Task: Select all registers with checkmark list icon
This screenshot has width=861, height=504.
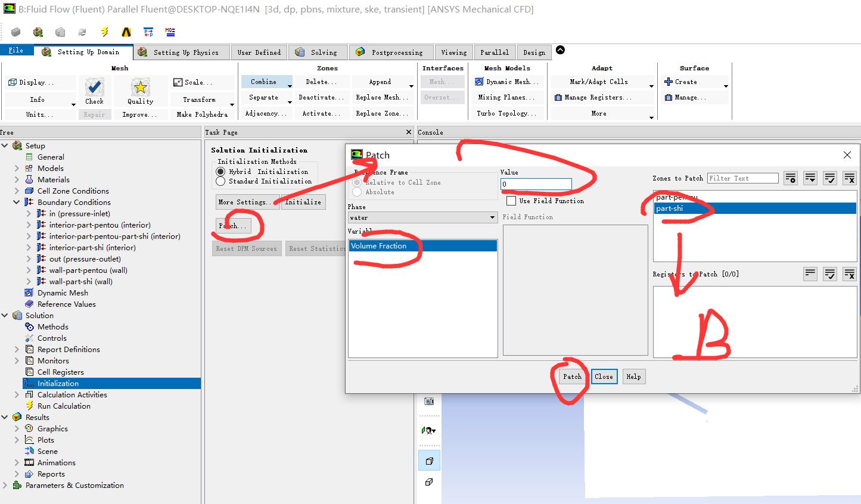Action: coord(830,274)
